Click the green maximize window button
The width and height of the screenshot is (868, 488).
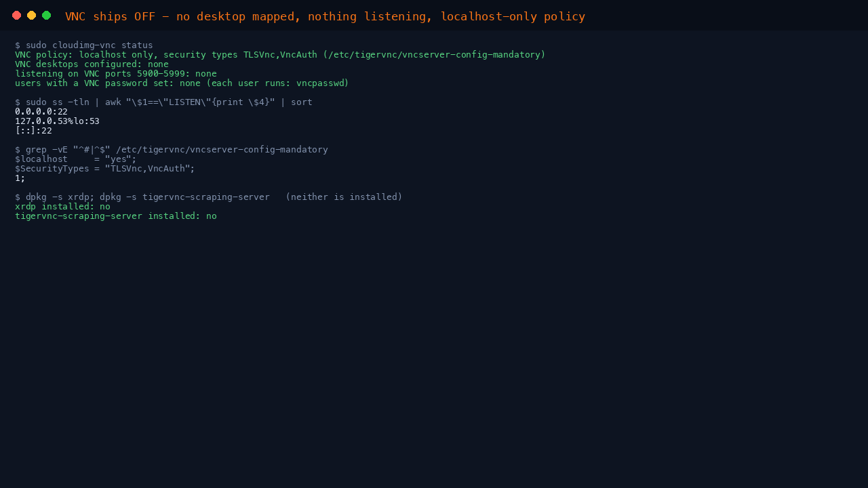point(46,16)
